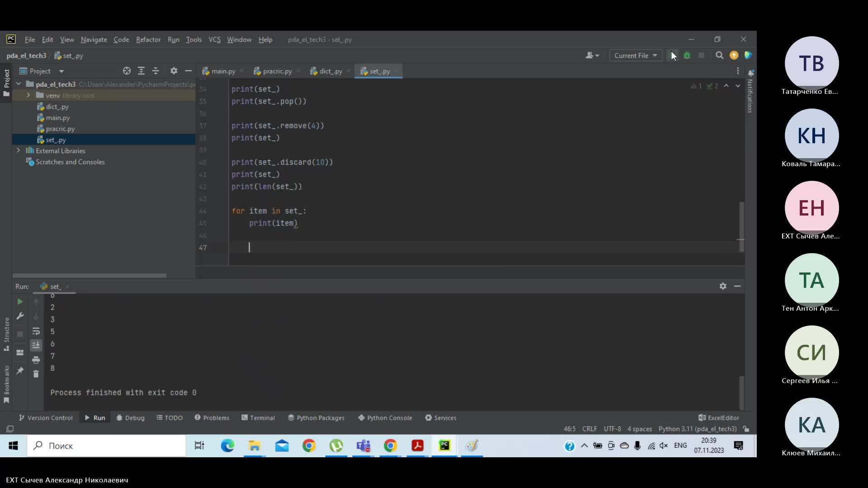The width and height of the screenshot is (868, 488).
Task: Open Run panel gear settings
Action: coord(723,286)
